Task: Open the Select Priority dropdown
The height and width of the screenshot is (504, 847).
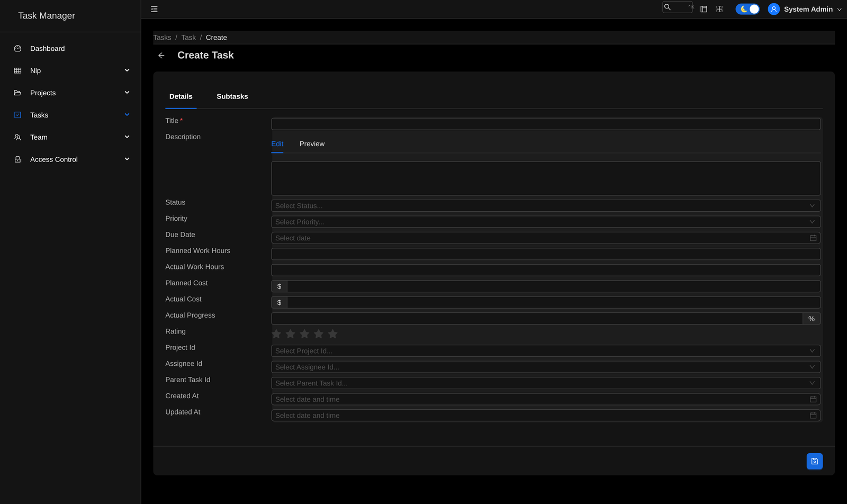Action: (x=546, y=222)
